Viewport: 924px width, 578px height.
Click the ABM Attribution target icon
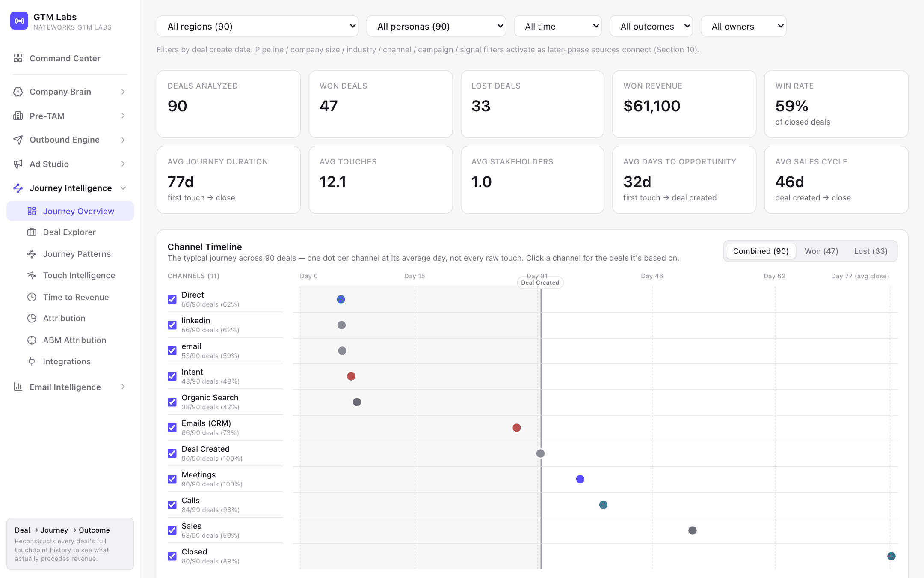pos(32,340)
